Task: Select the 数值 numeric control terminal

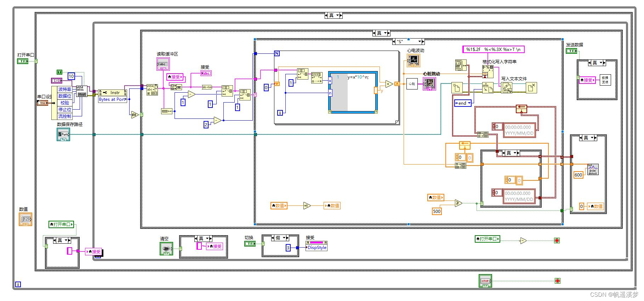Action: click(x=25, y=219)
